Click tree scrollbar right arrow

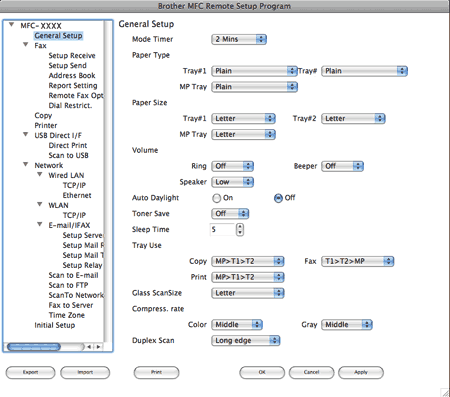click(x=98, y=347)
